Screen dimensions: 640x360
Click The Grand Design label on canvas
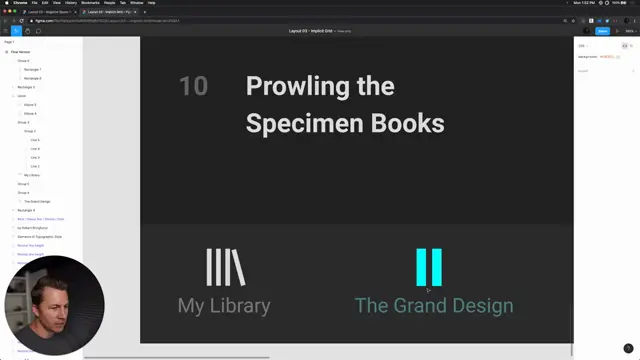point(434,306)
